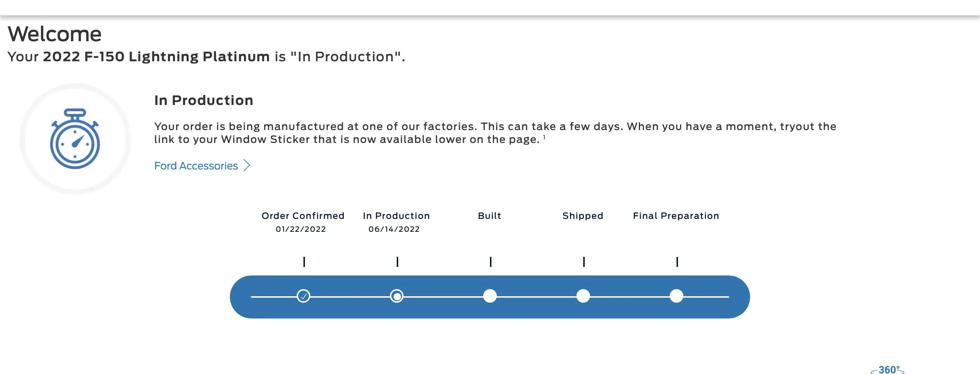
Task: Click the Shipped step circle
Action: pyautogui.click(x=583, y=296)
